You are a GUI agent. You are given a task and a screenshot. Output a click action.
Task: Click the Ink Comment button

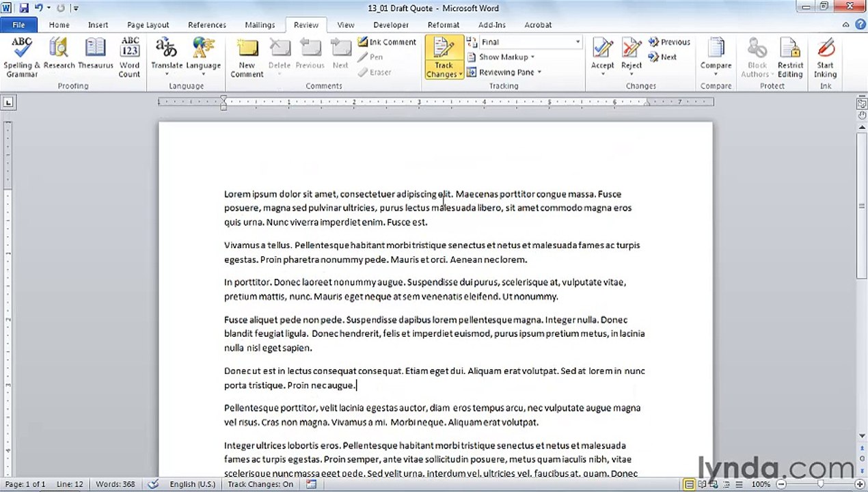click(x=387, y=42)
